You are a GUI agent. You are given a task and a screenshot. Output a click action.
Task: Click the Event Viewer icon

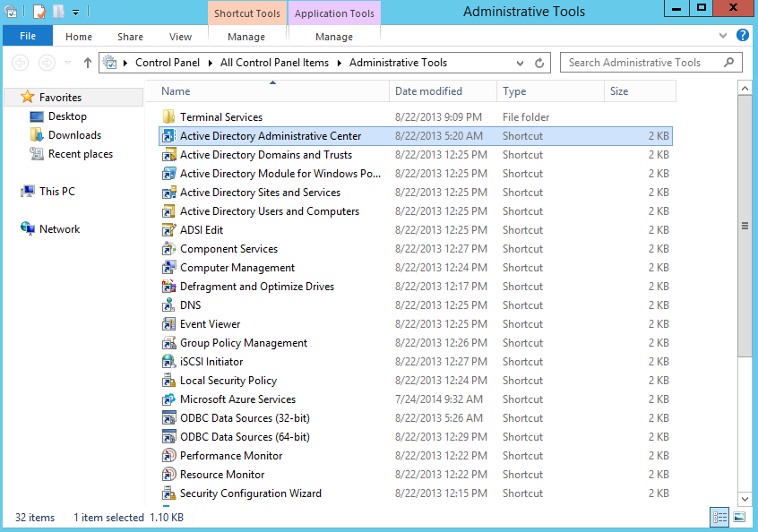pyautogui.click(x=168, y=324)
